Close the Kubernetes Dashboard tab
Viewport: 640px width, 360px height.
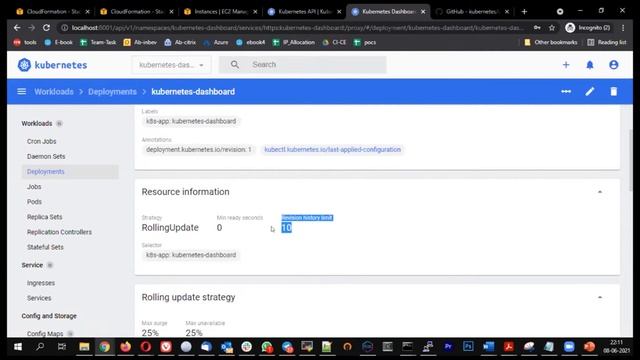point(423,11)
